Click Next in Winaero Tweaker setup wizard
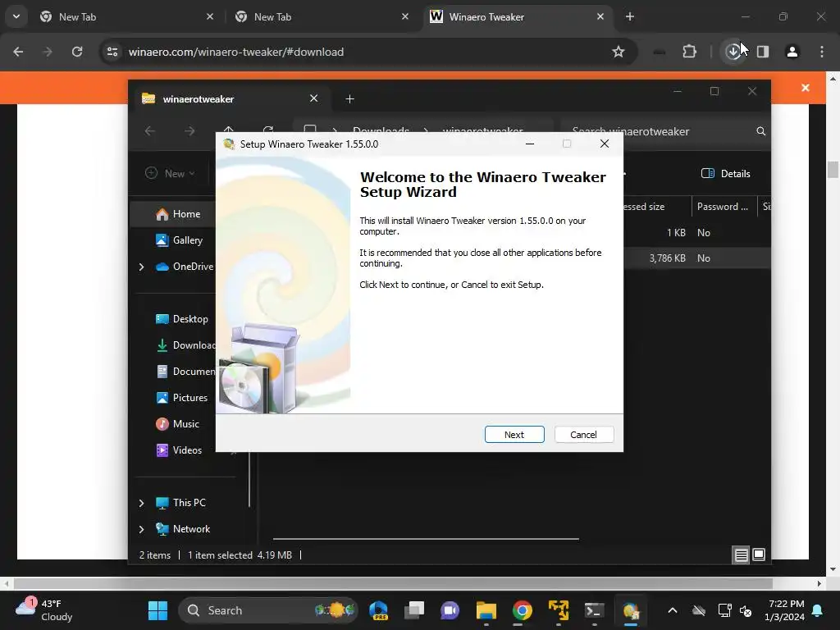This screenshot has width=840, height=630. click(x=514, y=435)
